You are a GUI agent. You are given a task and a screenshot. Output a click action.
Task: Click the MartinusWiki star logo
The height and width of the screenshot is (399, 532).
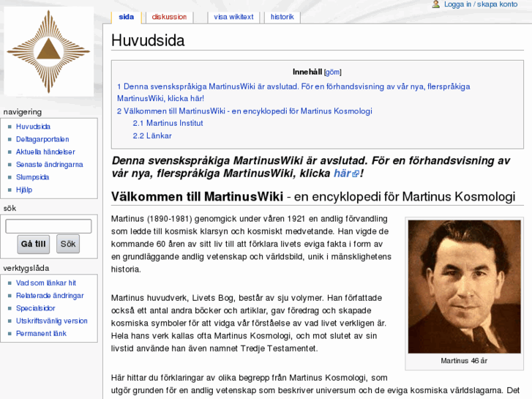(x=48, y=52)
